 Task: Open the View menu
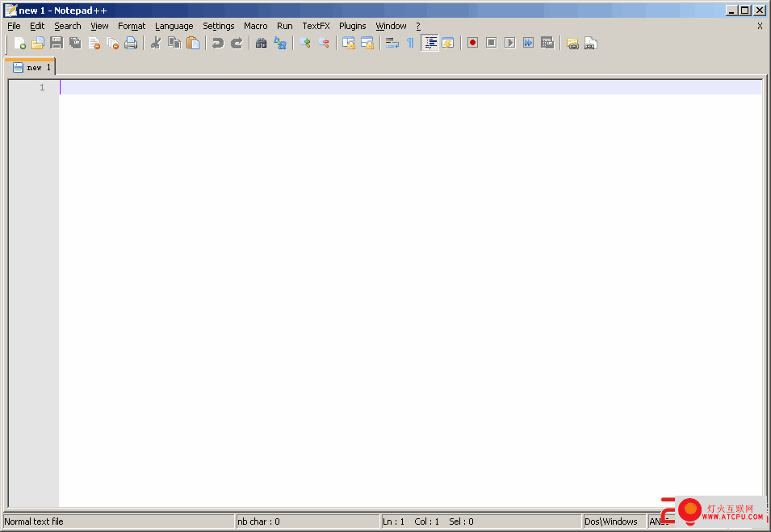(x=99, y=26)
